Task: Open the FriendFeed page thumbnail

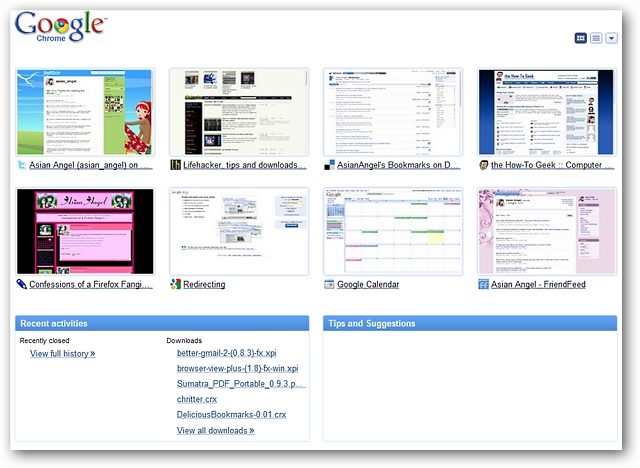Action: tap(547, 231)
